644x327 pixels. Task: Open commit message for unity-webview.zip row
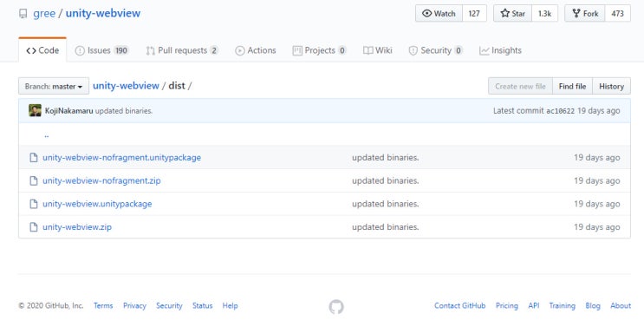point(385,226)
